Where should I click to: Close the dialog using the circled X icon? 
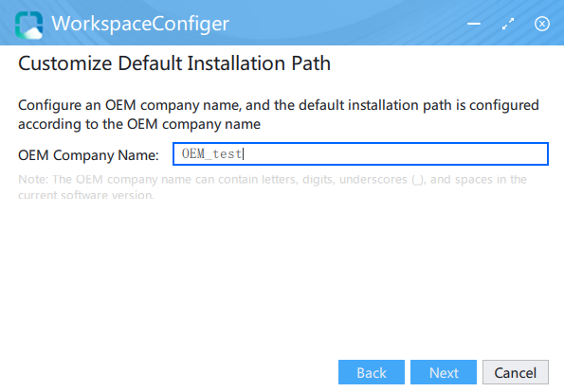541,24
